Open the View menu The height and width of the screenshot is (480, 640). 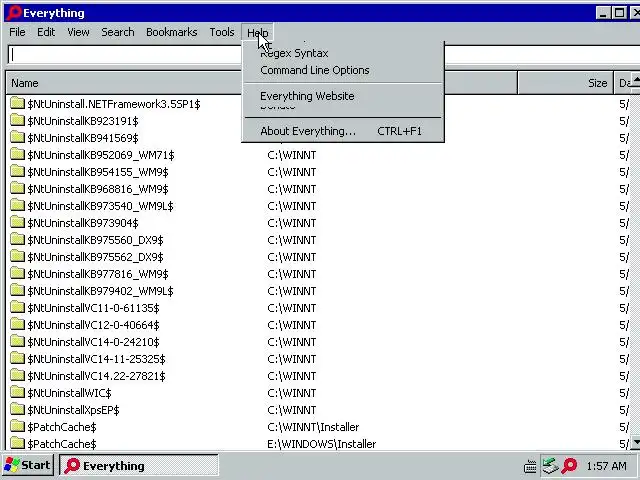tap(78, 32)
